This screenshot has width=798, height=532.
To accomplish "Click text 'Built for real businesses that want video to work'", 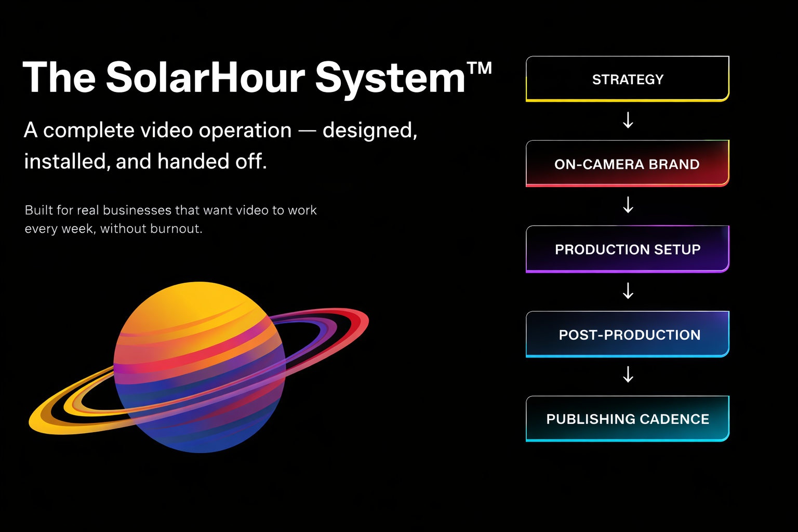I will [x=171, y=210].
